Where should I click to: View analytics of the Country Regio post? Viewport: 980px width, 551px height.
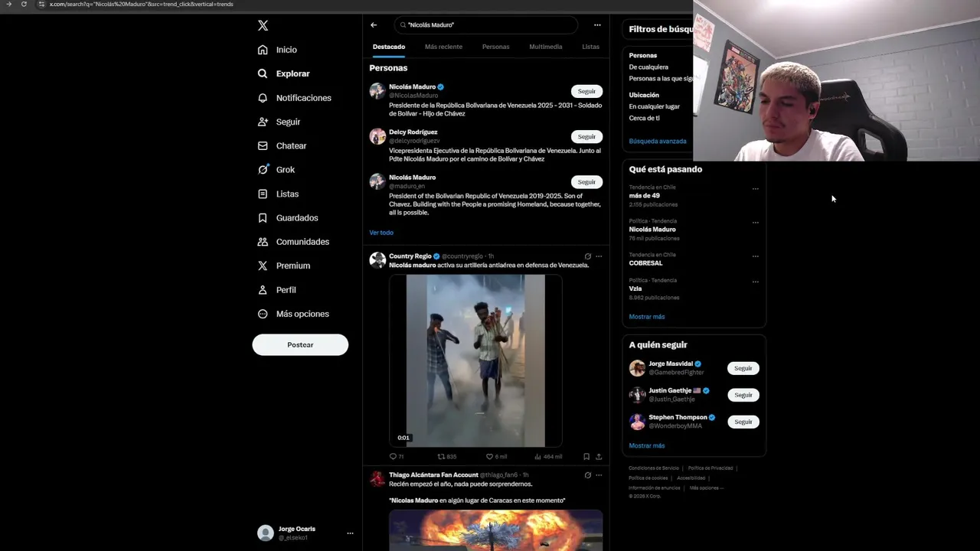coord(548,456)
